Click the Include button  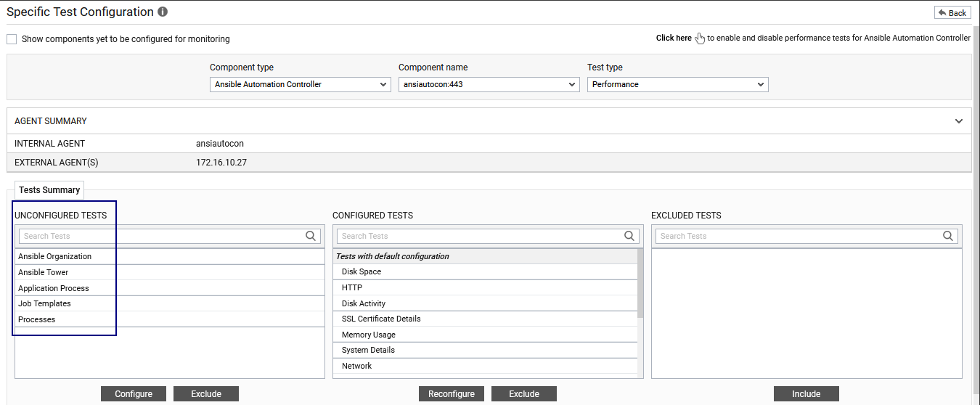click(x=807, y=394)
